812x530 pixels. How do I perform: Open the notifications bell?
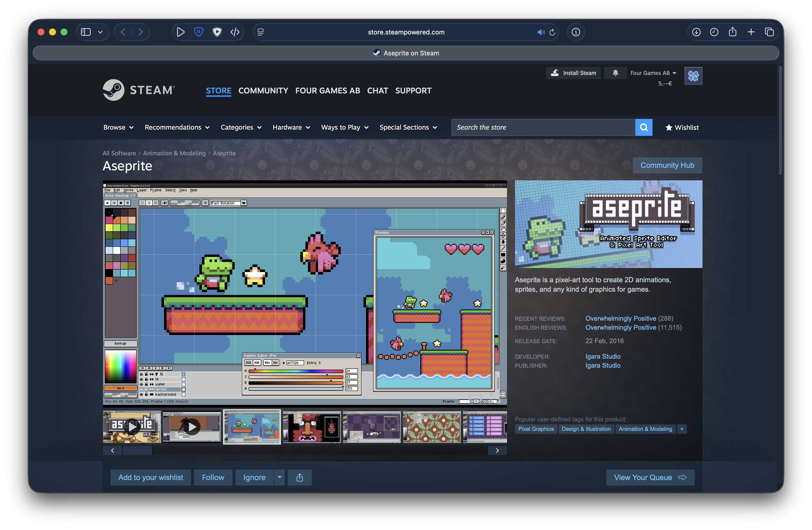615,73
